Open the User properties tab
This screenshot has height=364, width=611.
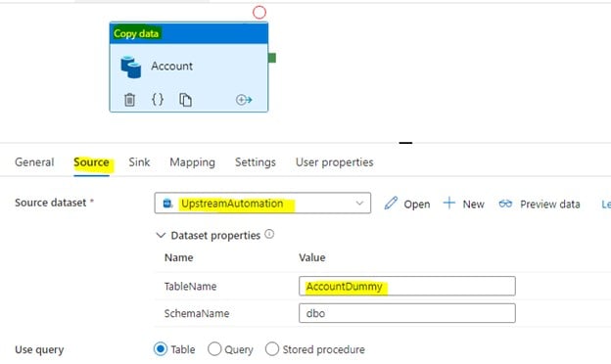click(334, 162)
